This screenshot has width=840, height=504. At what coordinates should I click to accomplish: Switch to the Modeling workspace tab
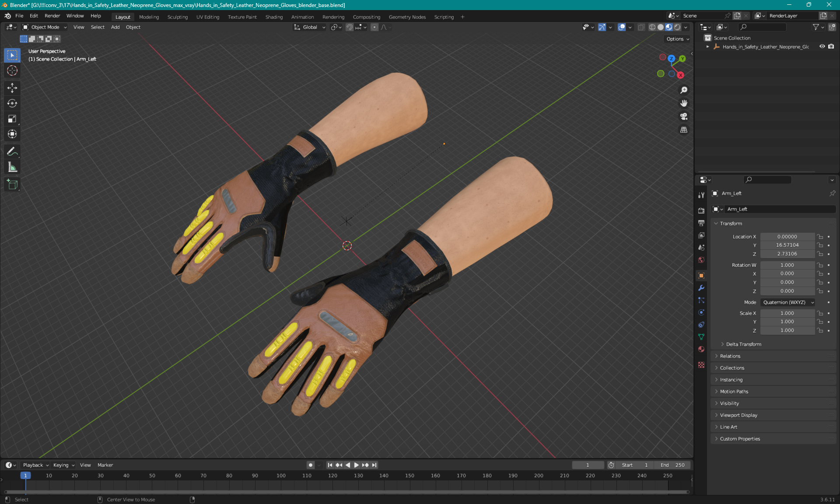pyautogui.click(x=149, y=17)
